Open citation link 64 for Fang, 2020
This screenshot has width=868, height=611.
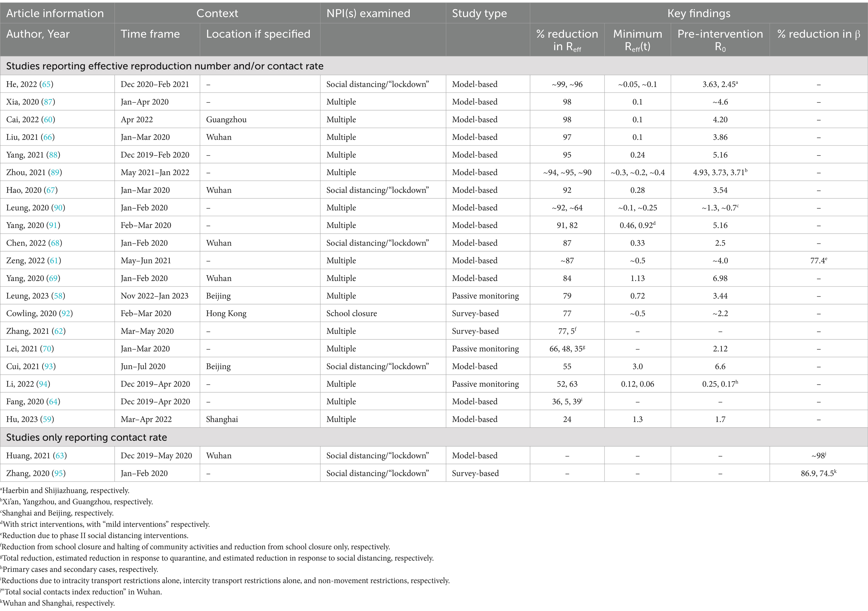point(53,402)
